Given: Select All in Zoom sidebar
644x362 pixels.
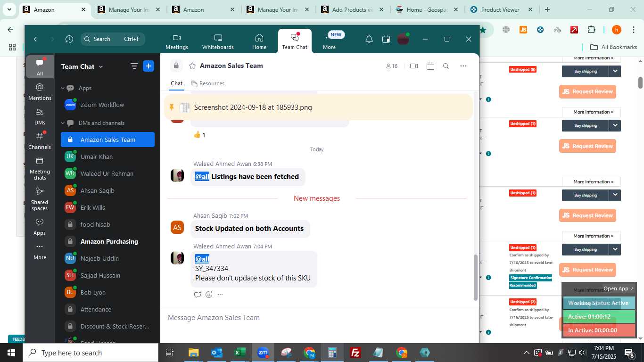Looking at the screenshot, I should 40,67.
